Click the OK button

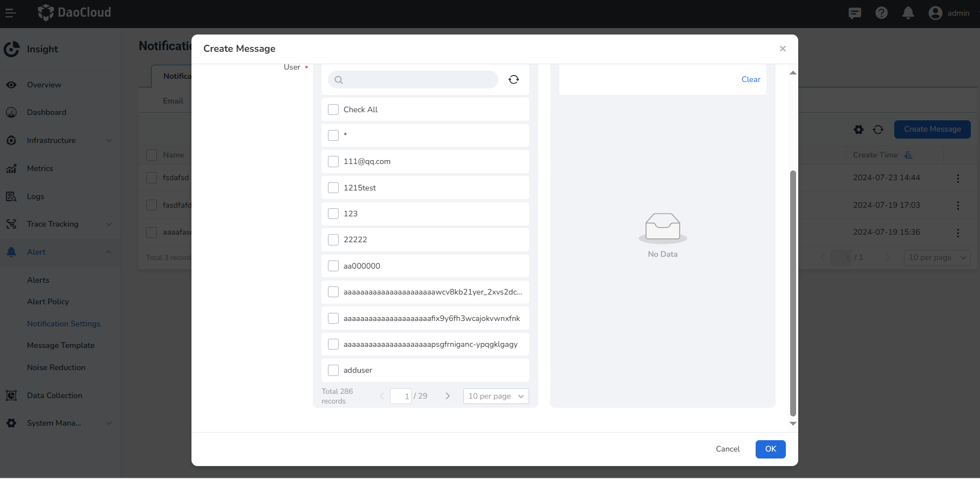pyautogui.click(x=770, y=449)
